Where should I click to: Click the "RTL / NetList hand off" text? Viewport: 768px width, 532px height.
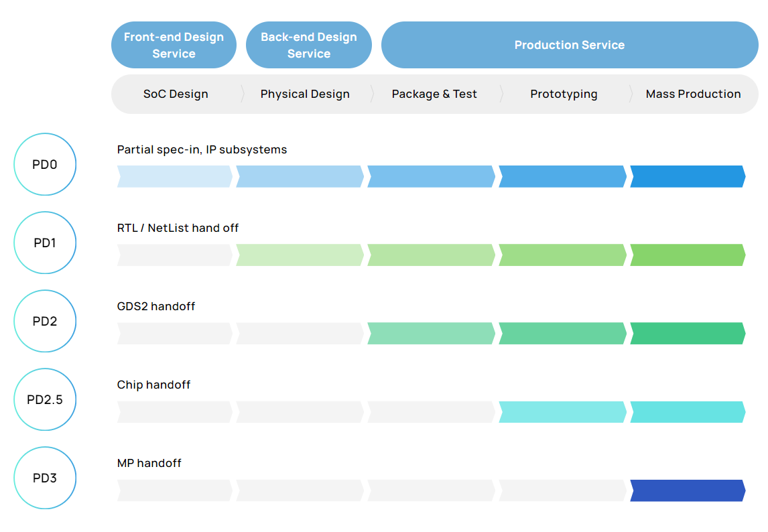coord(178,228)
